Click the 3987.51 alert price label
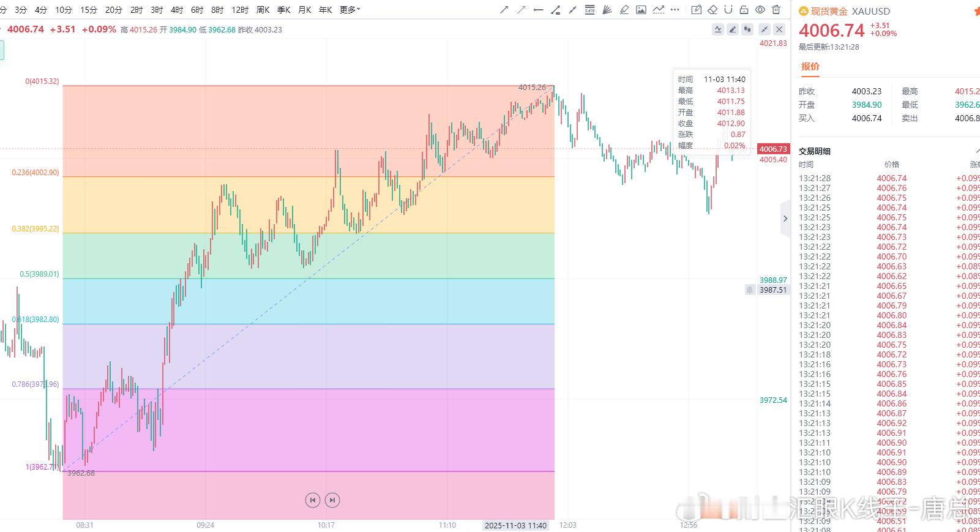Viewport: 980px width, 532px height. 773,290
